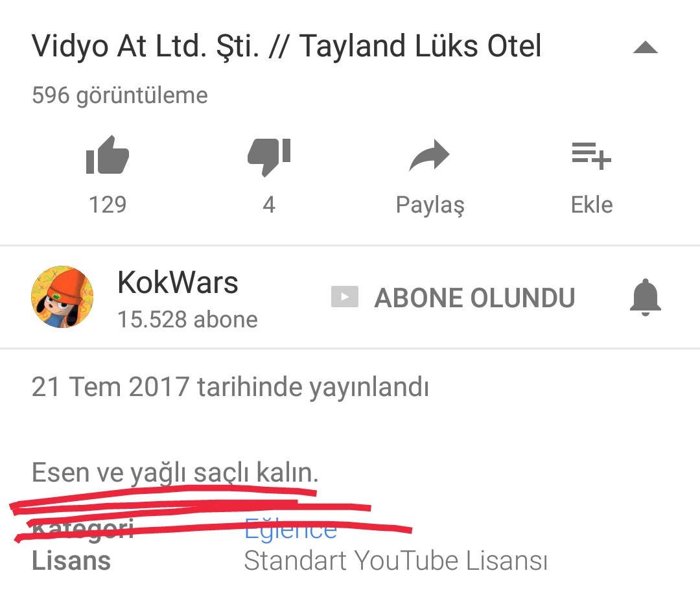Viewport: 700px width, 597px height.
Task: Tap the play icon beside ABONE OLUNDU
Action: pos(345,297)
